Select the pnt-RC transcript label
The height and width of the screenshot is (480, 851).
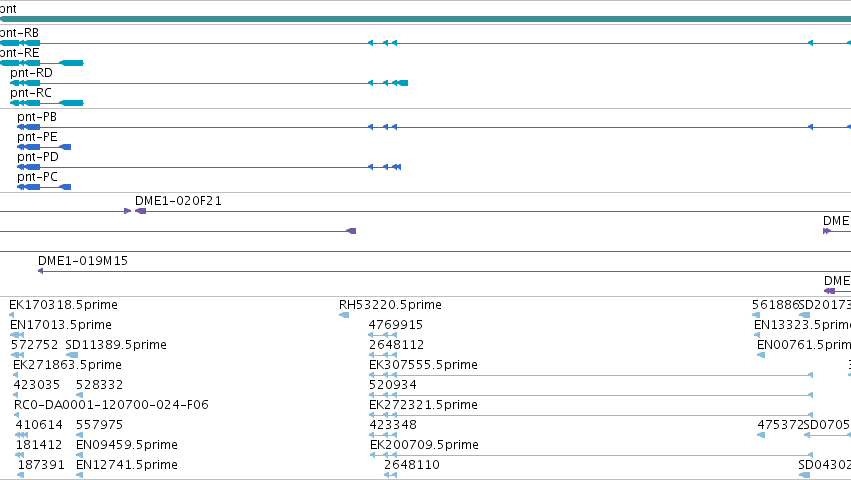tap(31, 93)
